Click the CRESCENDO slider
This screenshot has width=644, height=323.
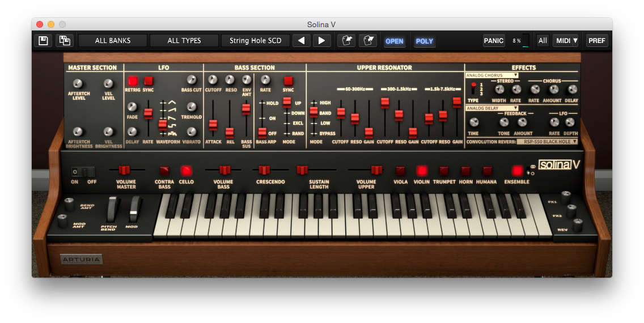264,170
